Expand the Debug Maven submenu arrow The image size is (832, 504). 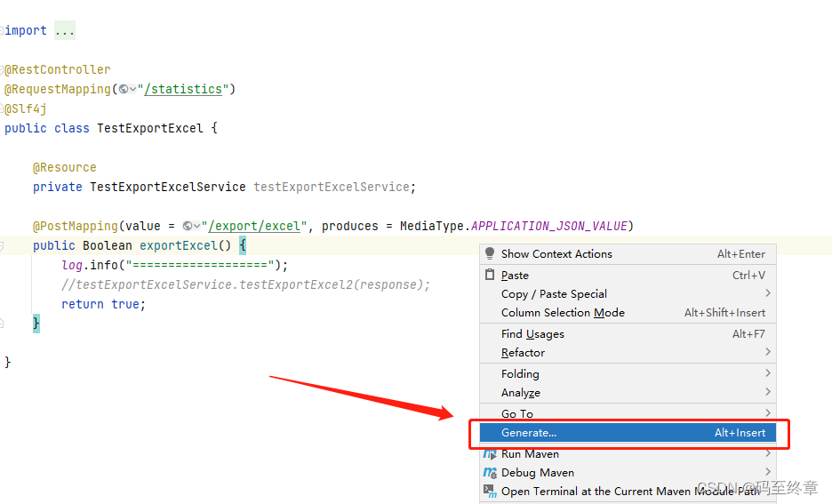(x=768, y=472)
